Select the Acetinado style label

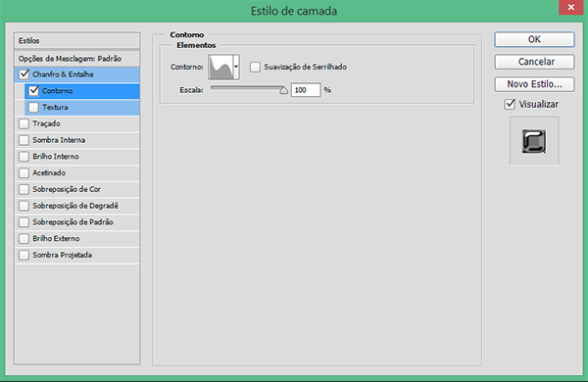(49, 172)
